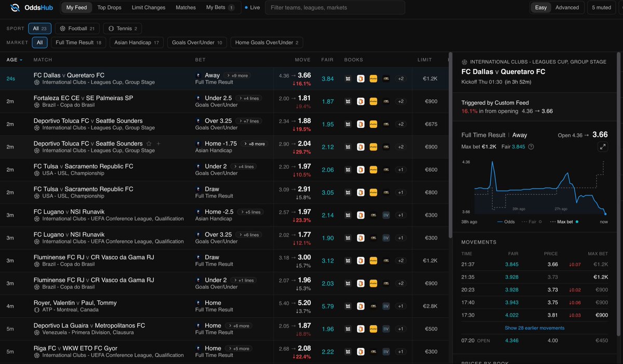
Task: Select All sports filter chip
Action: coord(39,29)
